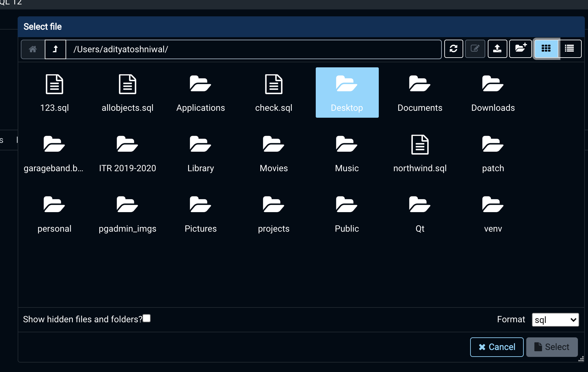Pick the check.sql file

274,93
